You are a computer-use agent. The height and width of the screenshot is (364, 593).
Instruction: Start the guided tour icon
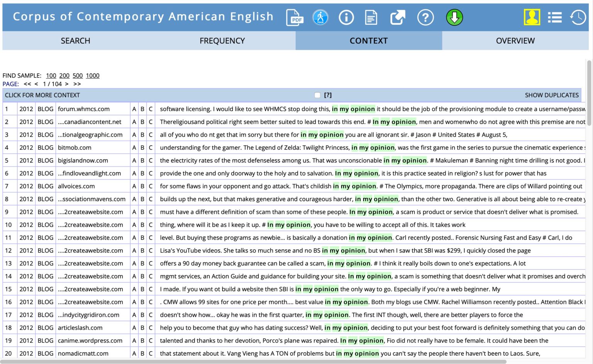pos(320,17)
